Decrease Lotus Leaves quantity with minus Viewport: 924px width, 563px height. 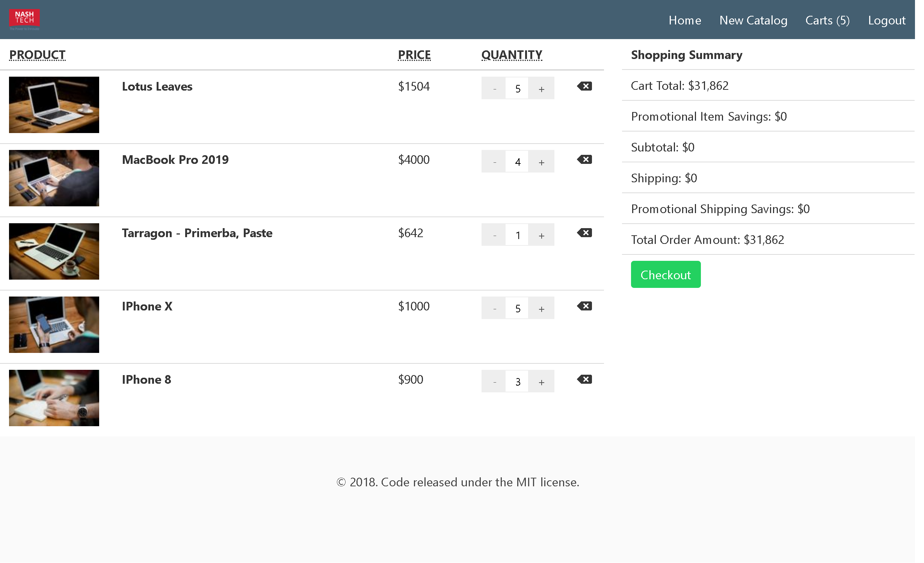(494, 89)
